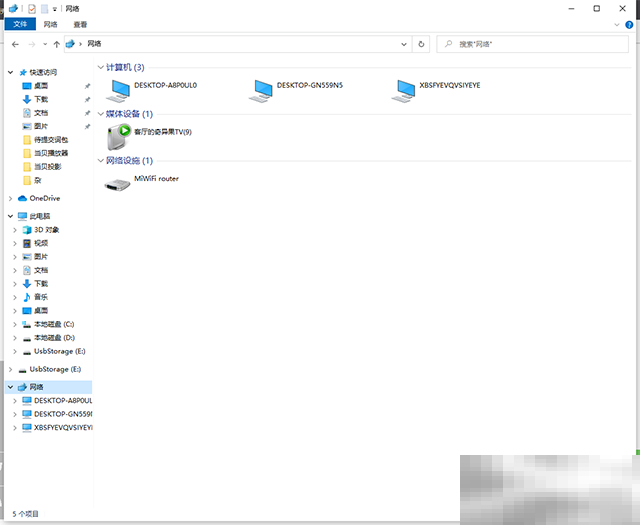Open the 文件 ribbon tab
Screen dimensions: 640x525
point(20,24)
